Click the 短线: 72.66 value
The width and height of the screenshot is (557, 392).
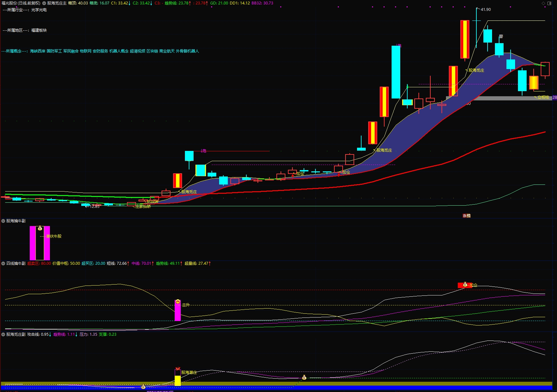118,263
